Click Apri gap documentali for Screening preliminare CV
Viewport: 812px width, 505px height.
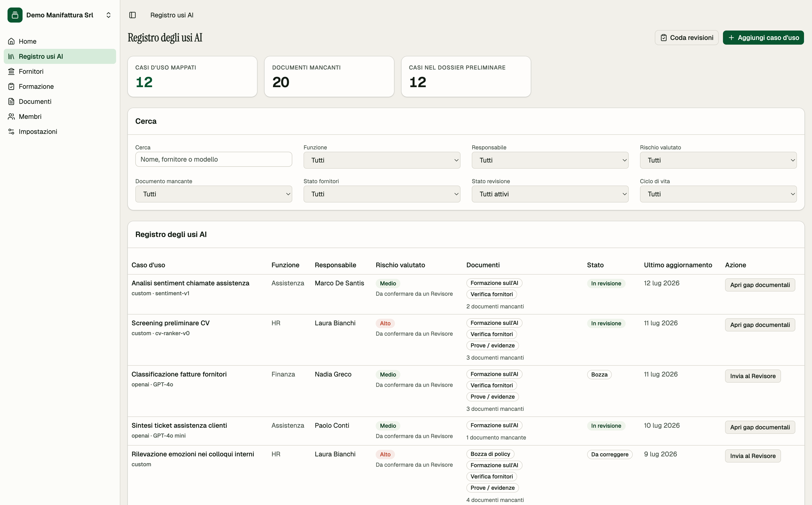(x=760, y=325)
